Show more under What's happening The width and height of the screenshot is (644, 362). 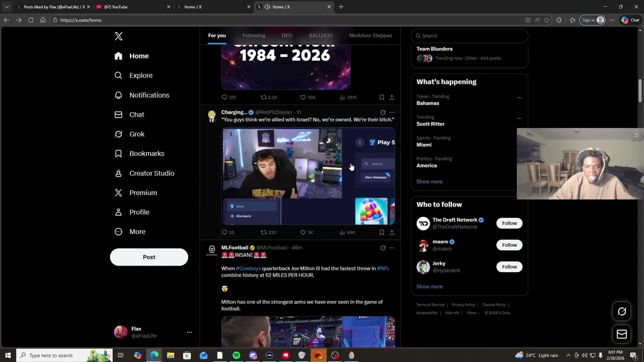coord(429,182)
